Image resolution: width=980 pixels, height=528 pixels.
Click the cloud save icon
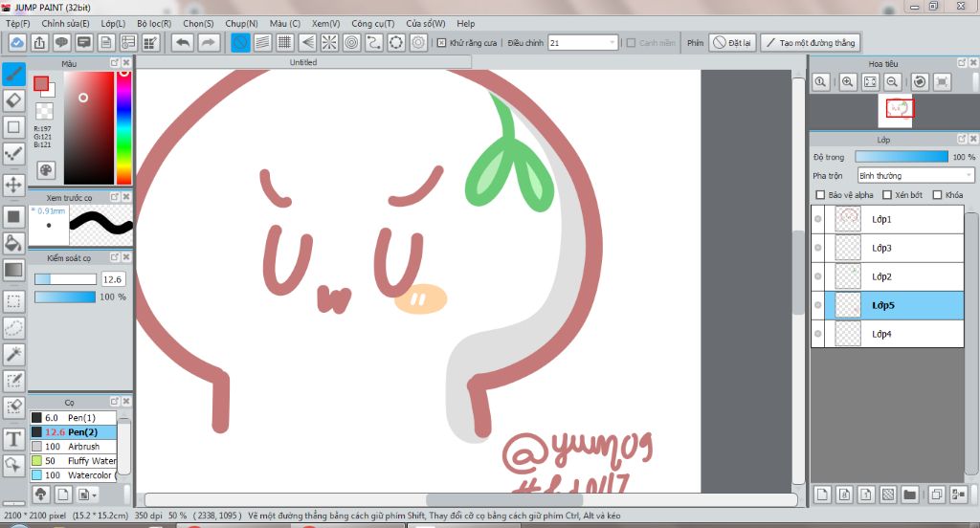pyautogui.click(x=17, y=42)
